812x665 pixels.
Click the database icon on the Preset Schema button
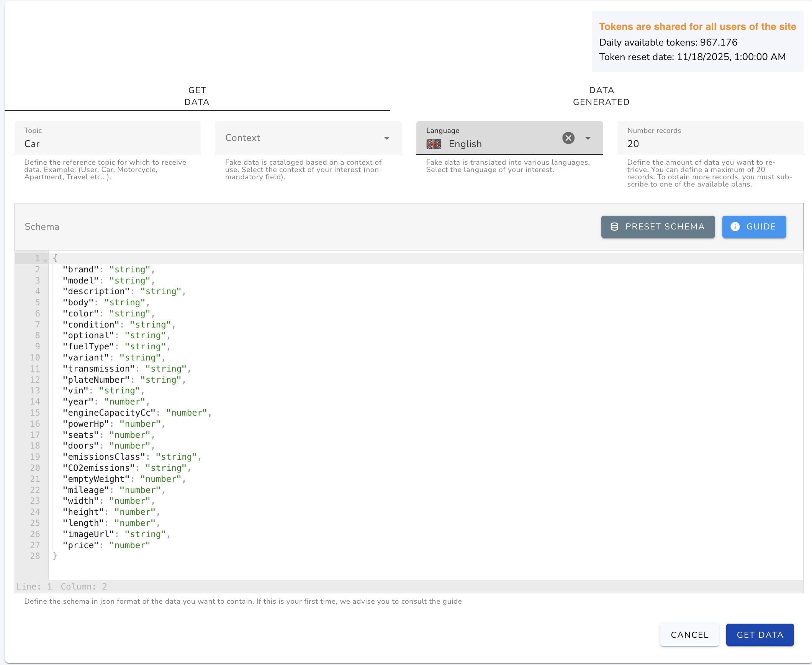click(x=615, y=227)
